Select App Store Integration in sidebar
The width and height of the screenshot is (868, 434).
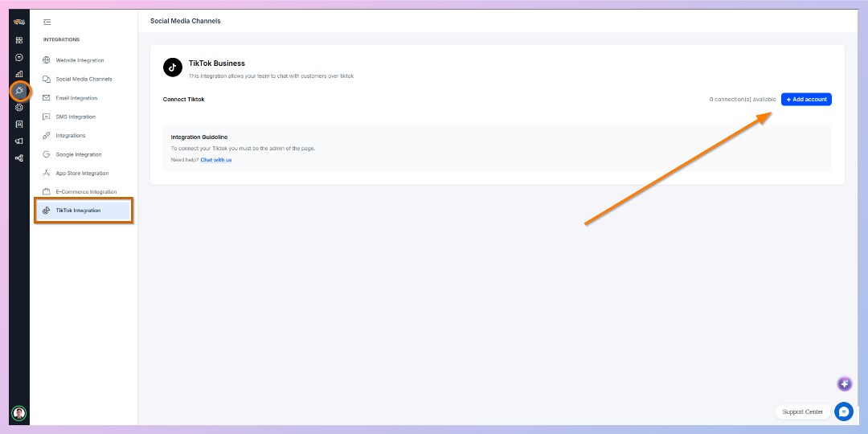(83, 174)
